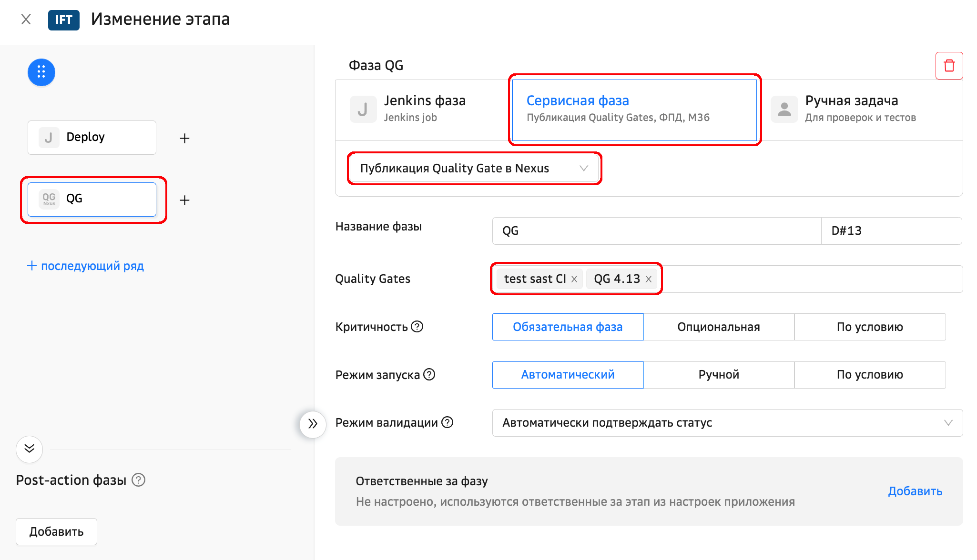The width and height of the screenshot is (977, 560).
Task: Click help icon next to Post-action фазы
Action: click(138, 480)
